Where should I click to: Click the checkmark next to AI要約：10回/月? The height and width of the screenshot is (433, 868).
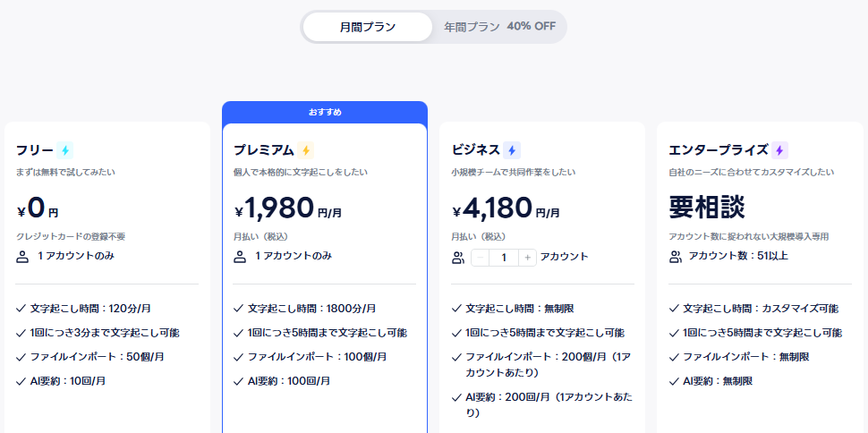click(21, 381)
